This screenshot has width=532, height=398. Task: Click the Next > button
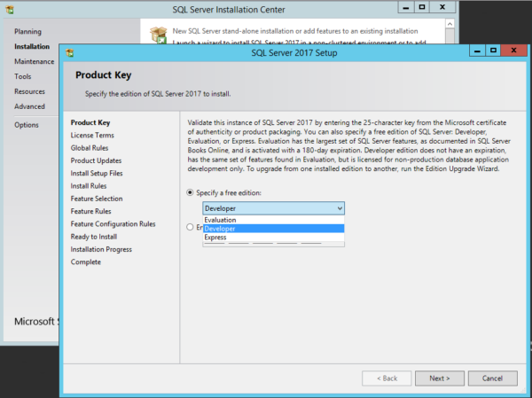click(440, 378)
